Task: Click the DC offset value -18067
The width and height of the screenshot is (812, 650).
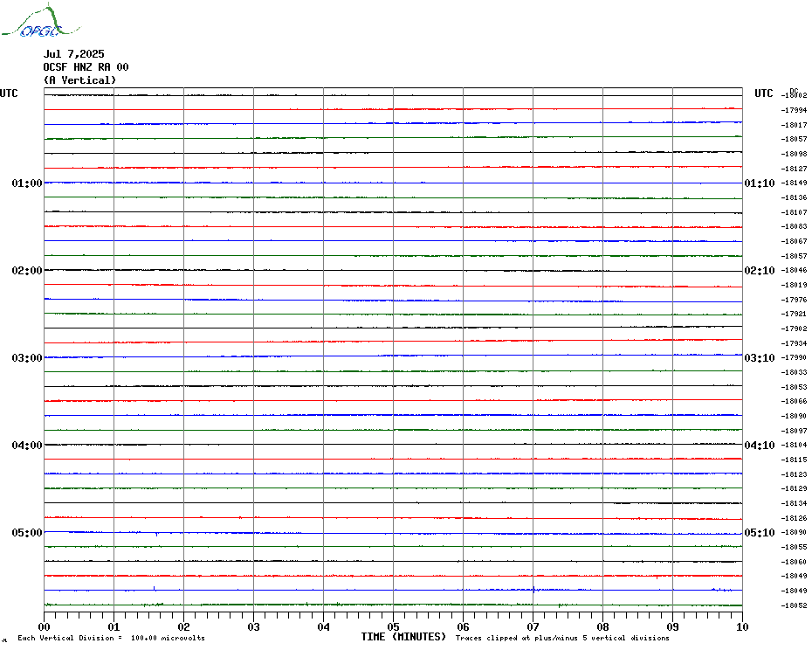Action: 794,241
